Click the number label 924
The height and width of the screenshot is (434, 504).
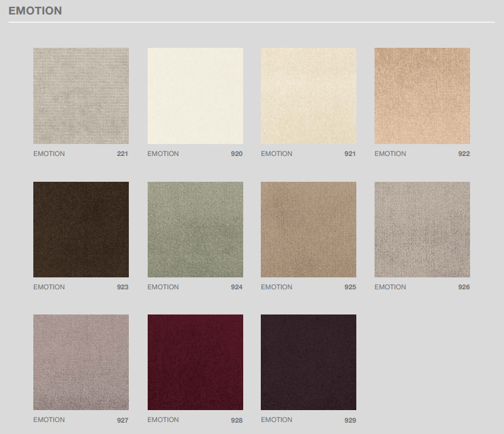pos(236,287)
